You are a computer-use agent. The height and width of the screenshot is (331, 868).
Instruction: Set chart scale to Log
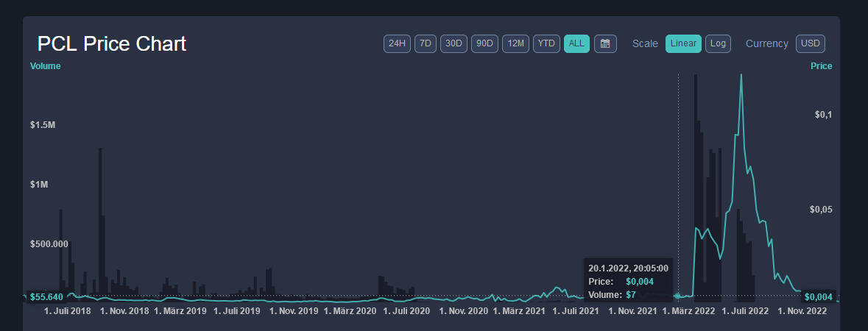click(718, 43)
